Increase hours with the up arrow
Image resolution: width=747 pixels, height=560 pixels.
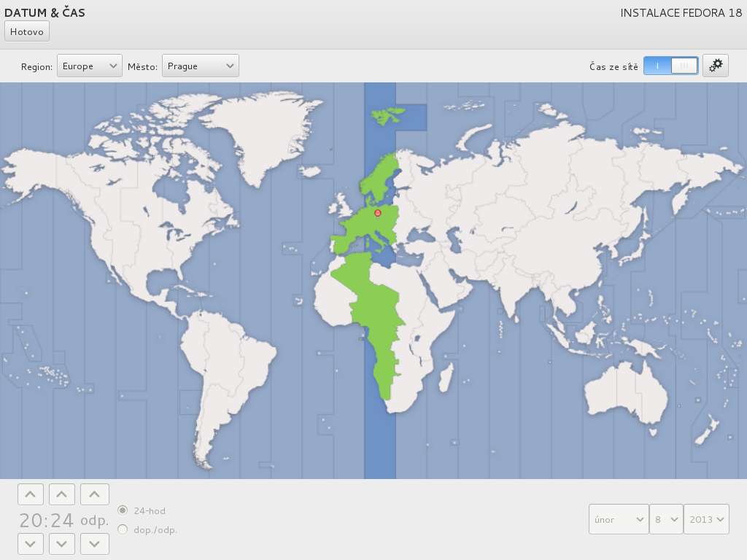pyautogui.click(x=30, y=494)
